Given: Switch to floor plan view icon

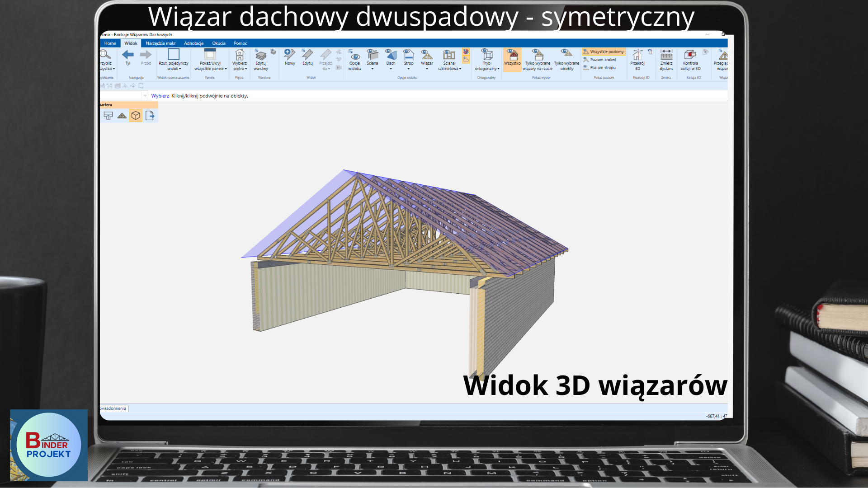Looking at the screenshot, I should 108,116.
